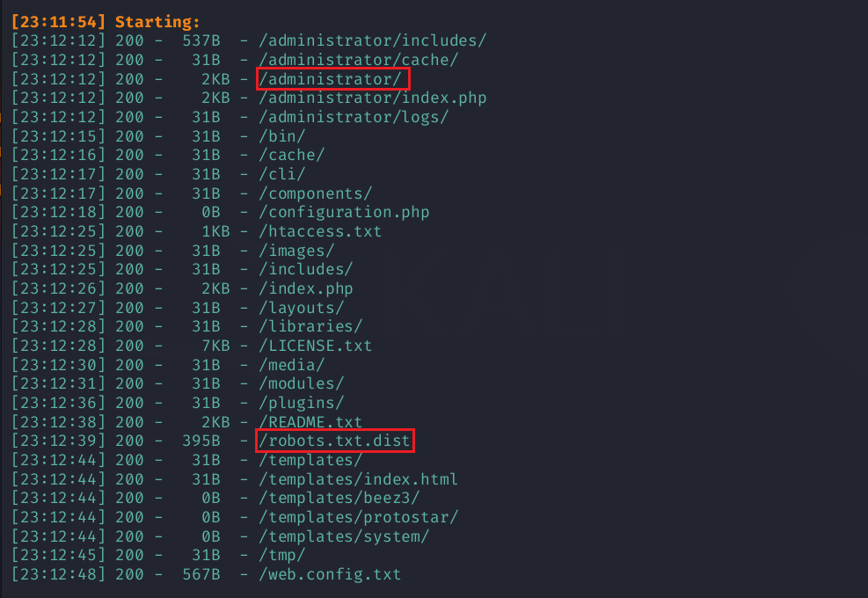Select the /components/ directory path
Screen dimensions: 868x598
point(316,193)
